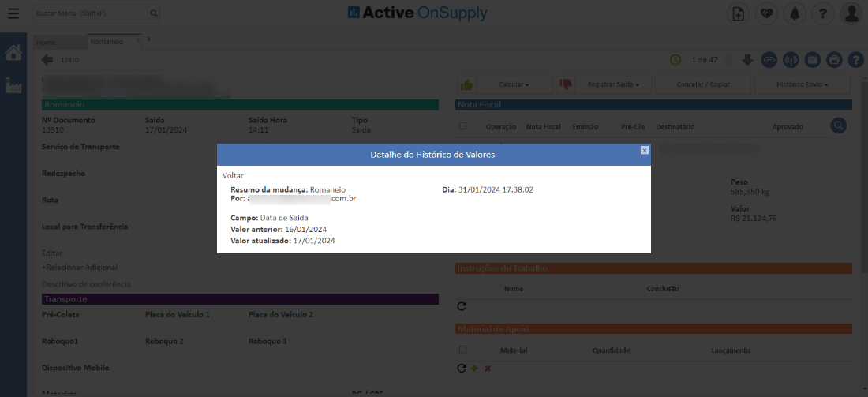The image size is (868, 397).
Task: Close the Romaneio tab
Action: click(138, 40)
